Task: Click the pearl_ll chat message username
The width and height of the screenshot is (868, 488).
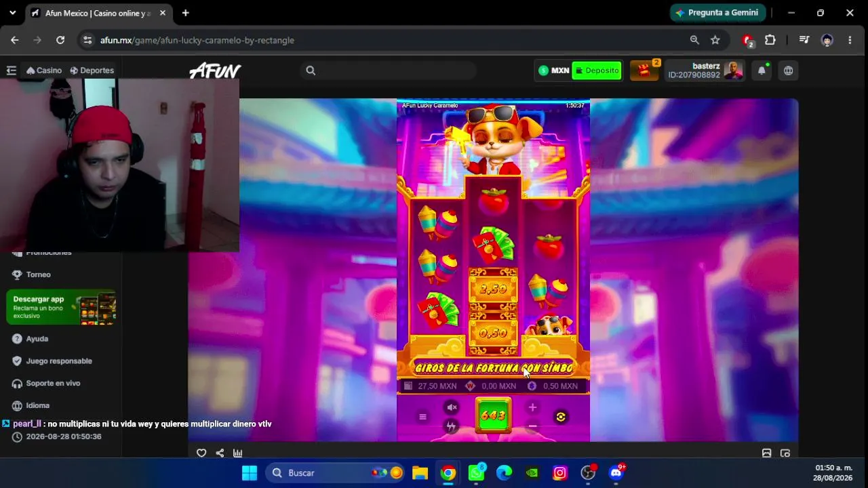Action: pyautogui.click(x=27, y=424)
